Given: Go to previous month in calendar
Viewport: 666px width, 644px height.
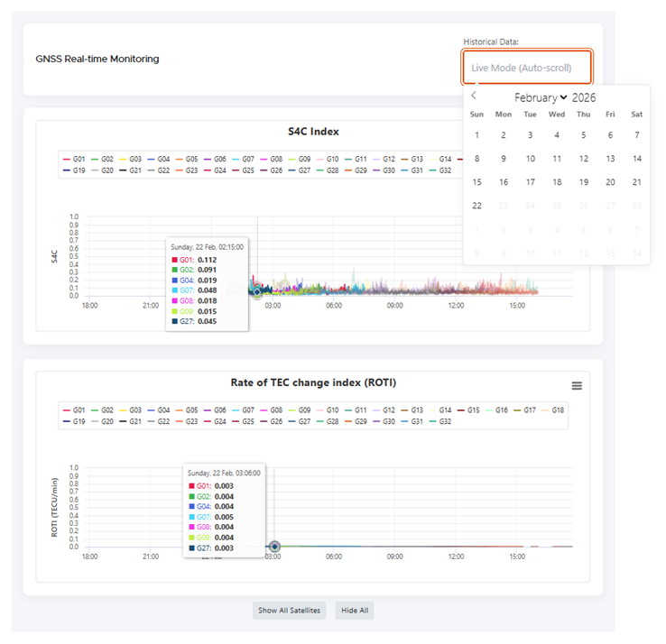Looking at the screenshot, I should tap(475, 96).
